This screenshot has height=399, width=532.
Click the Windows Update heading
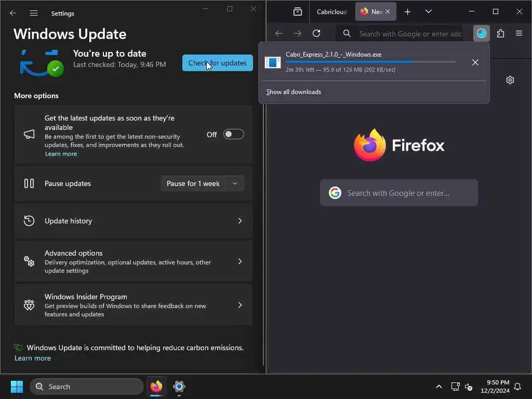pyautogui.click(x=70, y=34)
